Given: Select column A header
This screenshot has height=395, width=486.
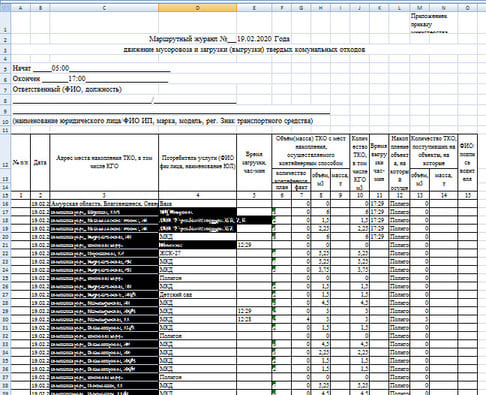Looking at the screenshot, I should coord(21,8).
